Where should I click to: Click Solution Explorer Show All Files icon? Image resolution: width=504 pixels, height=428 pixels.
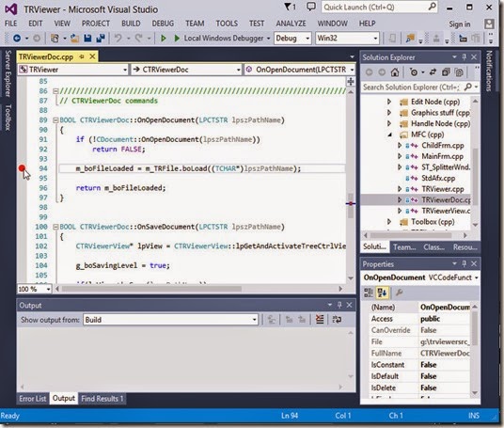(459, 72)
